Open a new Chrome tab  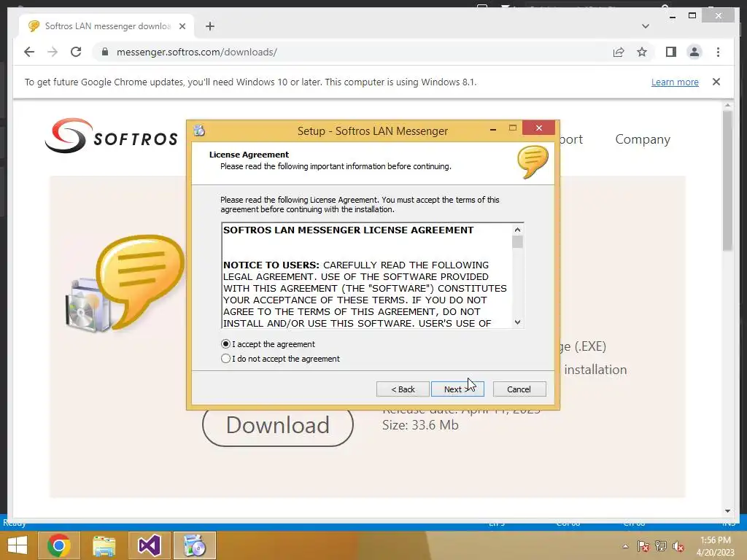(210, 26)
